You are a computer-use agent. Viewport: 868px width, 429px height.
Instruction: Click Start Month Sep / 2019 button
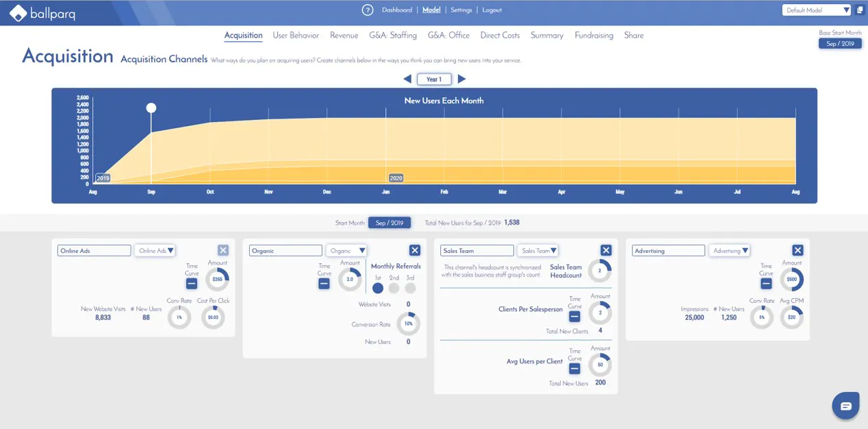click(x=390, y=223)
